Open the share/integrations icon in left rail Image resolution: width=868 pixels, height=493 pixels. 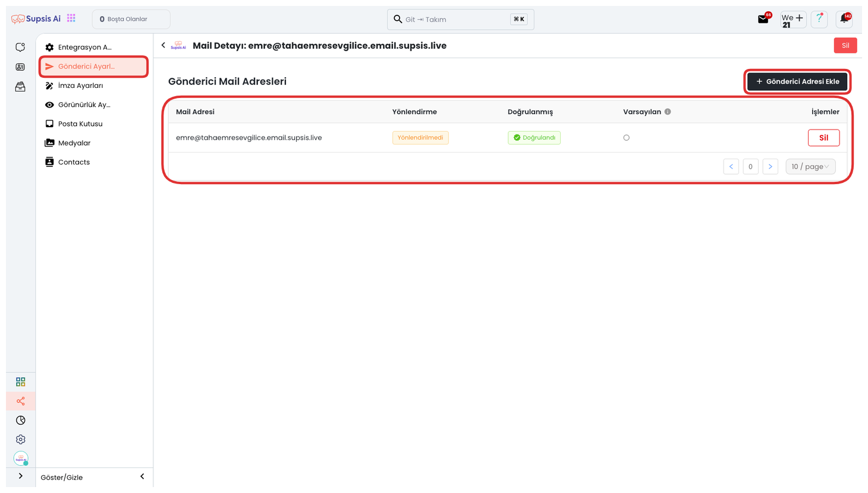(21, 402)
